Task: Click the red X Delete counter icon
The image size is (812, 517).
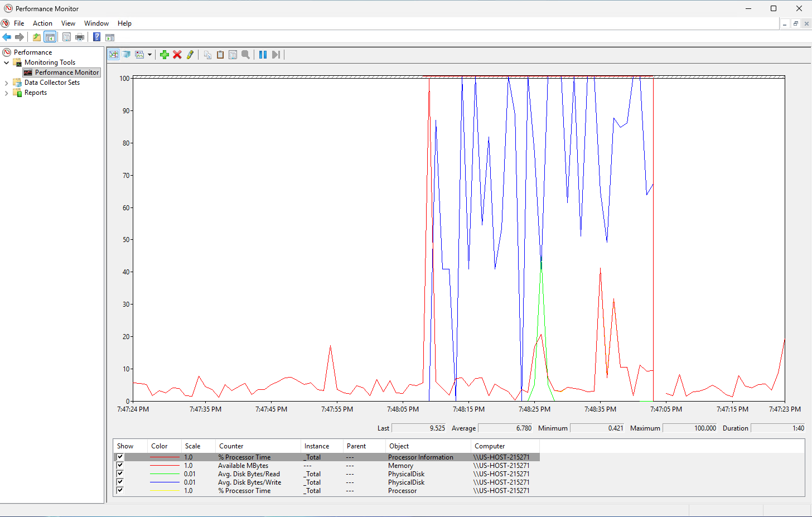Action: click(x=177, y=55)
